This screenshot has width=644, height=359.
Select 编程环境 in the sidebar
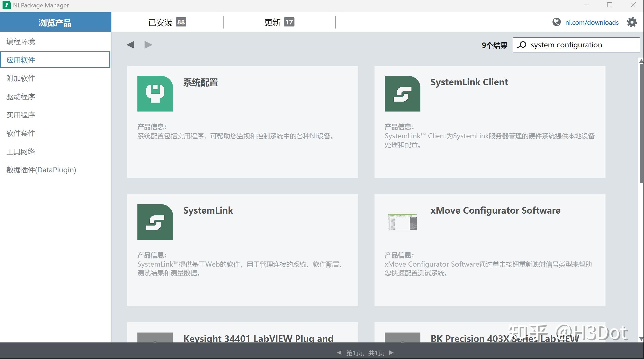(21, 41)
